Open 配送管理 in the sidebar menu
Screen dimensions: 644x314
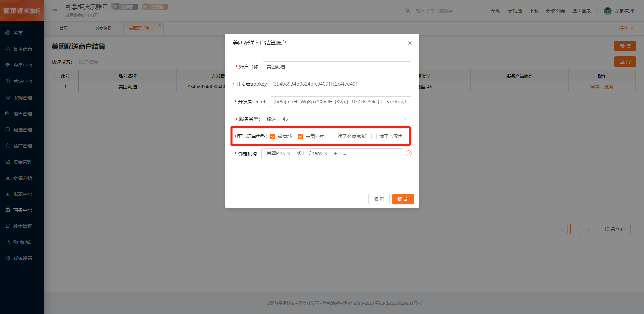tap(22, 130)
